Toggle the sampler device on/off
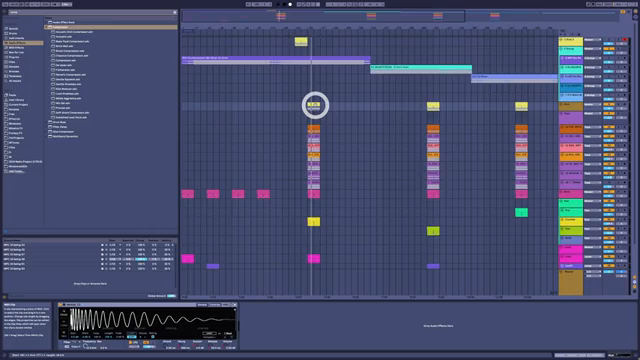 click(60, 305)
